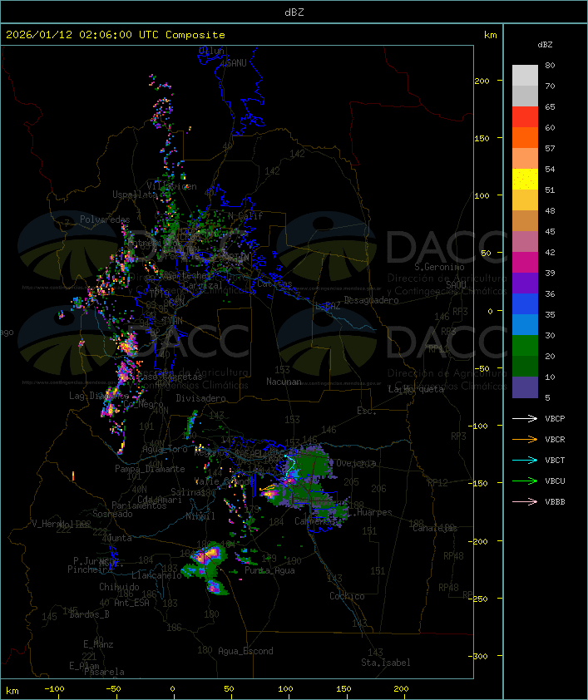Click the VBCR legend label
Screen dimensions: 588x700
click(x=555, y=439)
